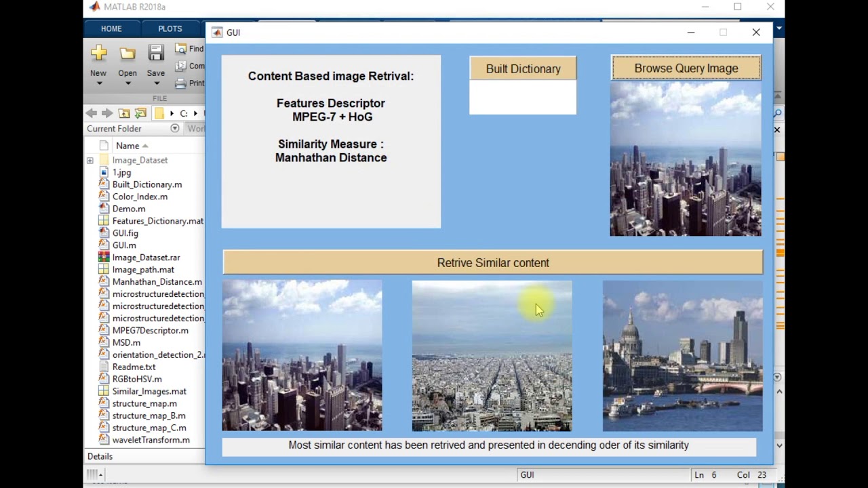
Task: Select structure_map_C.m in file list
Action: [149, 428]
